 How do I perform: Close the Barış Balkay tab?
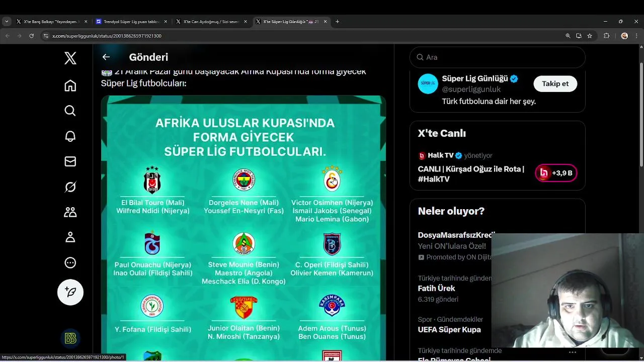(86, 22)
